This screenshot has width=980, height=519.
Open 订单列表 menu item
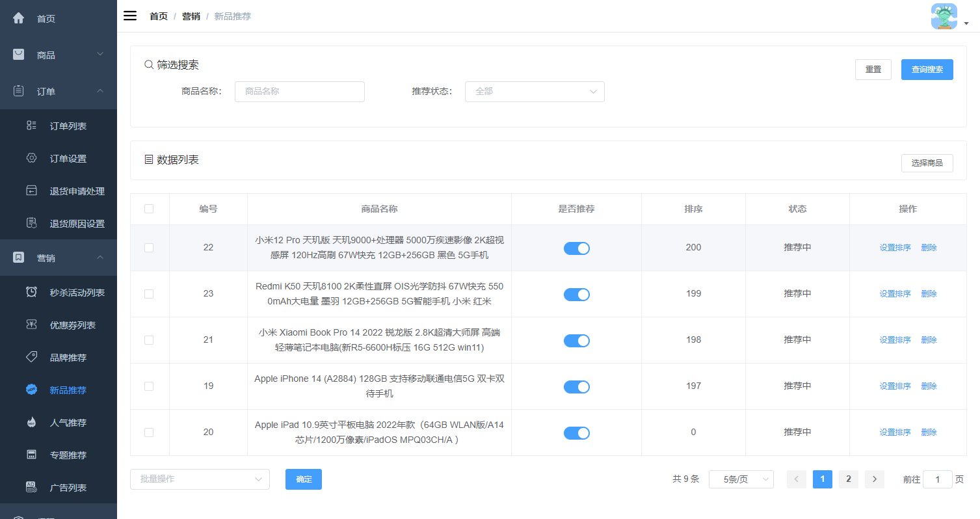click(x=59, y=126)
